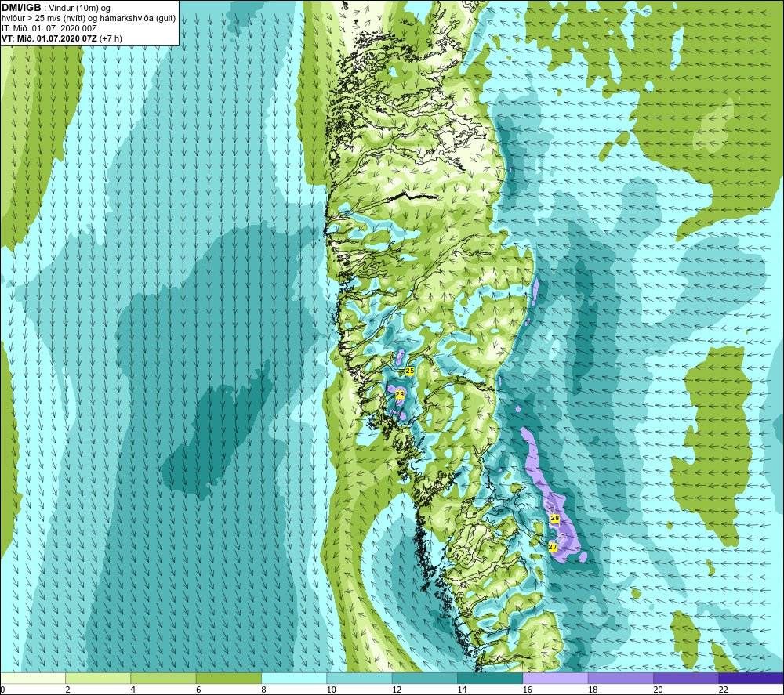Click the legend scale number 12

[x=397, y=690]
